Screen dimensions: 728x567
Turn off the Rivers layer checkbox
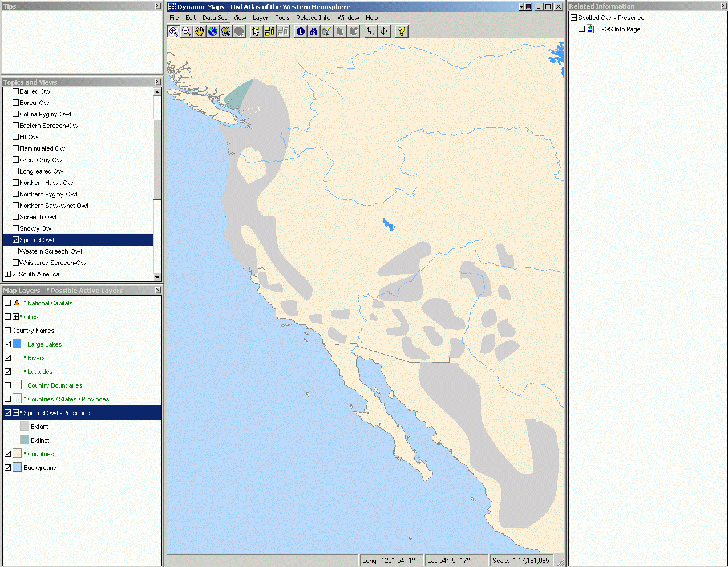tap(7, 358)
